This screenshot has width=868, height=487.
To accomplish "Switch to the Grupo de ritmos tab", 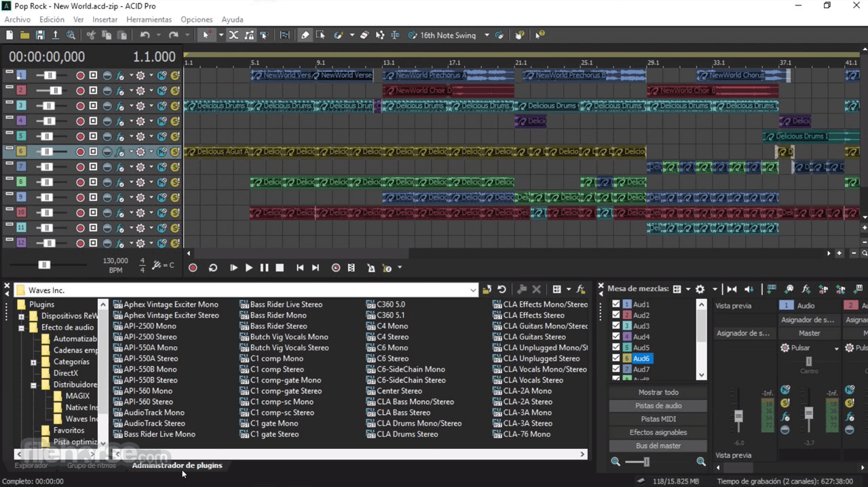I will pyautogui.click(x=92, y=465).
